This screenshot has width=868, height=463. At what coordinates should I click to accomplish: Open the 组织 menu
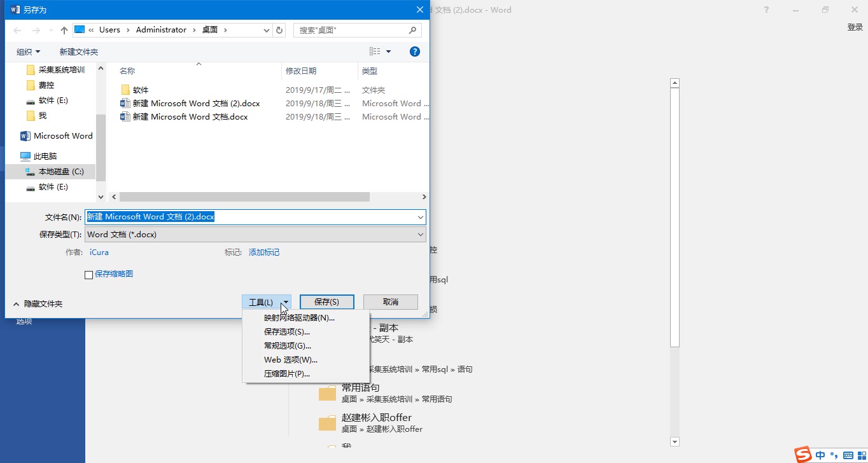[28, 52]
